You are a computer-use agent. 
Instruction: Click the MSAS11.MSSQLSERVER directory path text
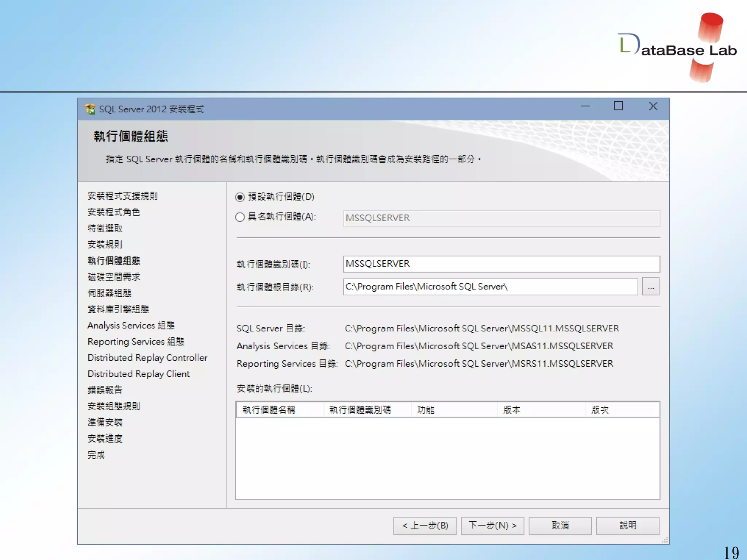(x=479, y=346)
